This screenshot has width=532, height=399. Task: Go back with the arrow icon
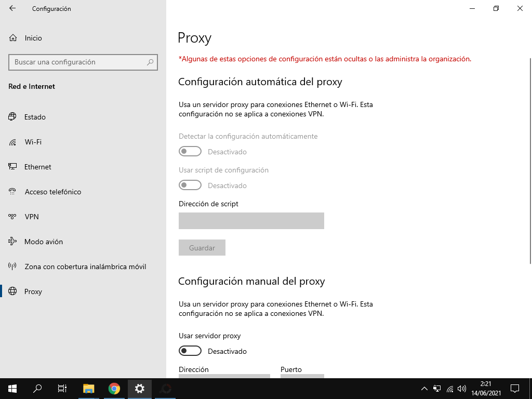click(12, 8)
